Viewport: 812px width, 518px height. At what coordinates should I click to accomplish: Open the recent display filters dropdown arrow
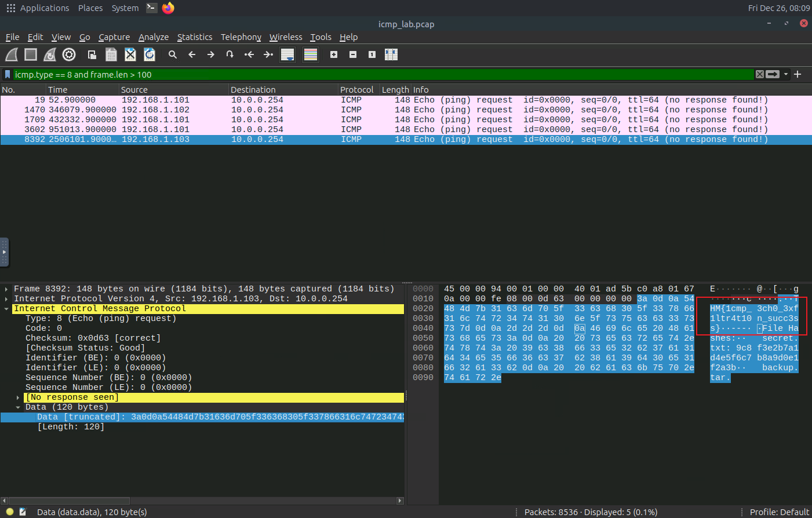coord(786,74)
